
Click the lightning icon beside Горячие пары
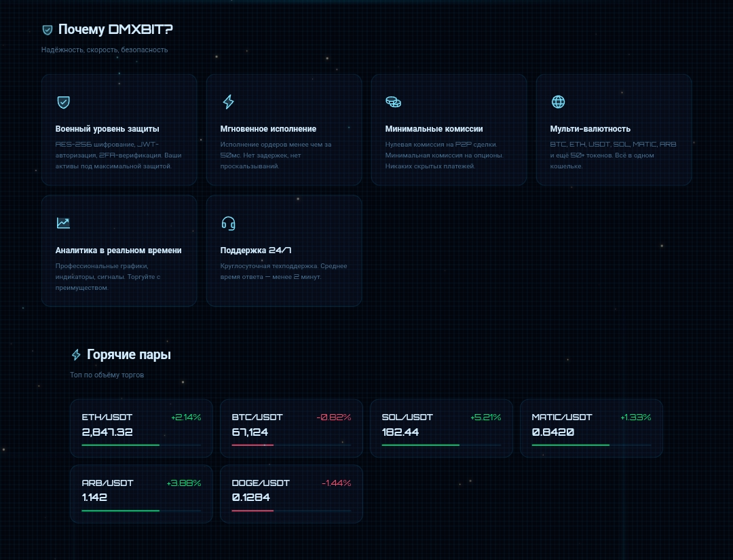[76, 355]
